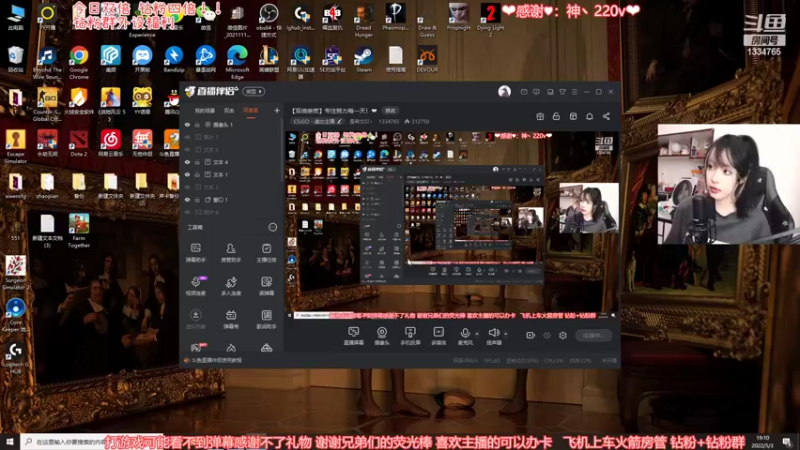800x450 pixels.
Task: Open the CSGO category selector
Action: pos(317,121)
